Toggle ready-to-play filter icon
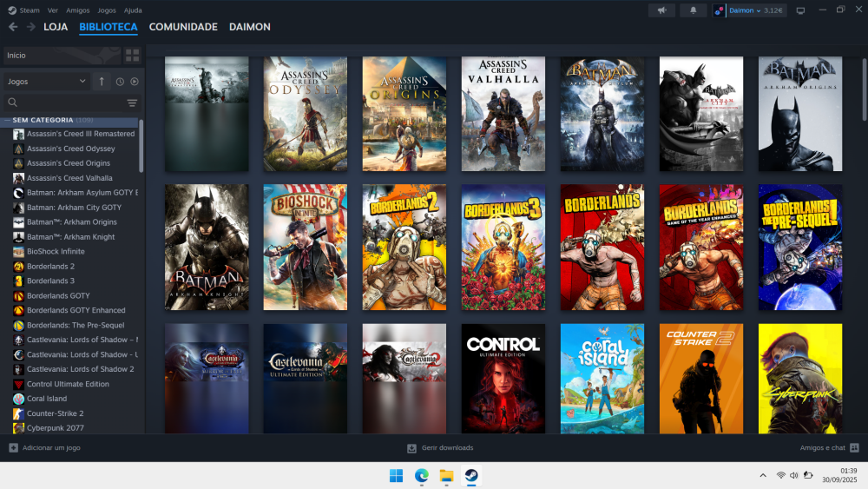 click(x=135, y=82)
